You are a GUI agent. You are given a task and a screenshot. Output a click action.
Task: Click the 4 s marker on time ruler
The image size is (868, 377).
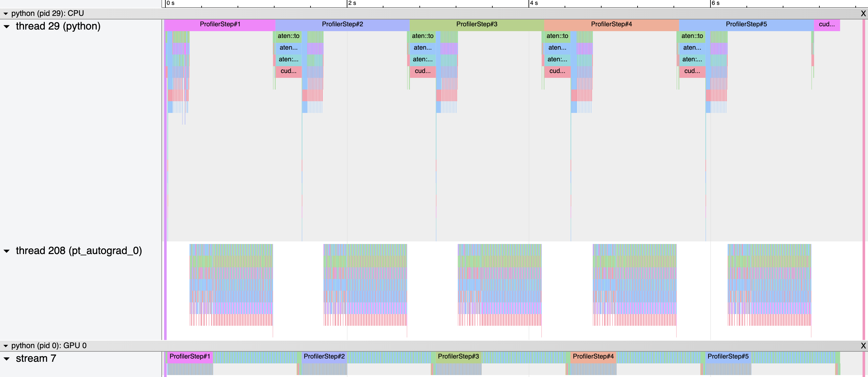pyautogui.click(x=533, y=3)
